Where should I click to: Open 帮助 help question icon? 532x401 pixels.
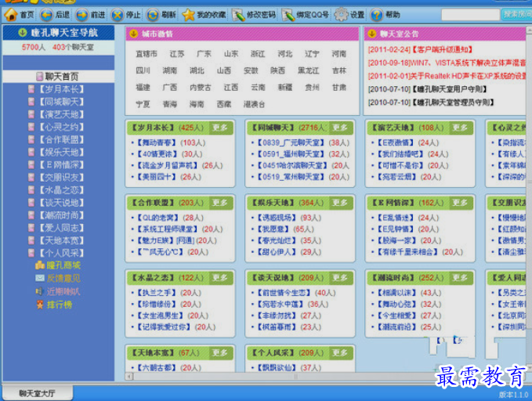point(377,15)
